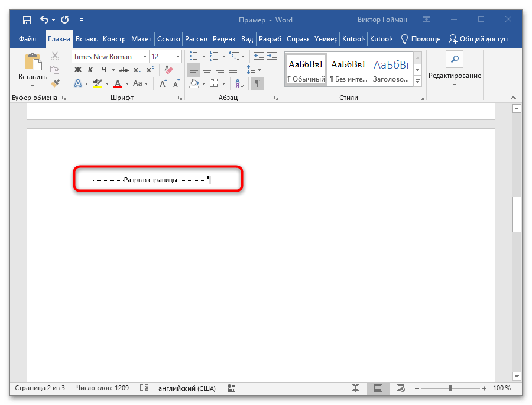Screen dimensions: 532x405
Task: Customize Quick Access Toolbar dropdown
Action: (x=82, y=20)
